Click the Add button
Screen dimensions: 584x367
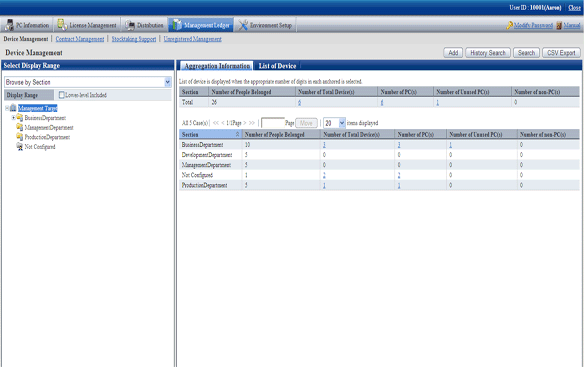[x=453, y=53]
